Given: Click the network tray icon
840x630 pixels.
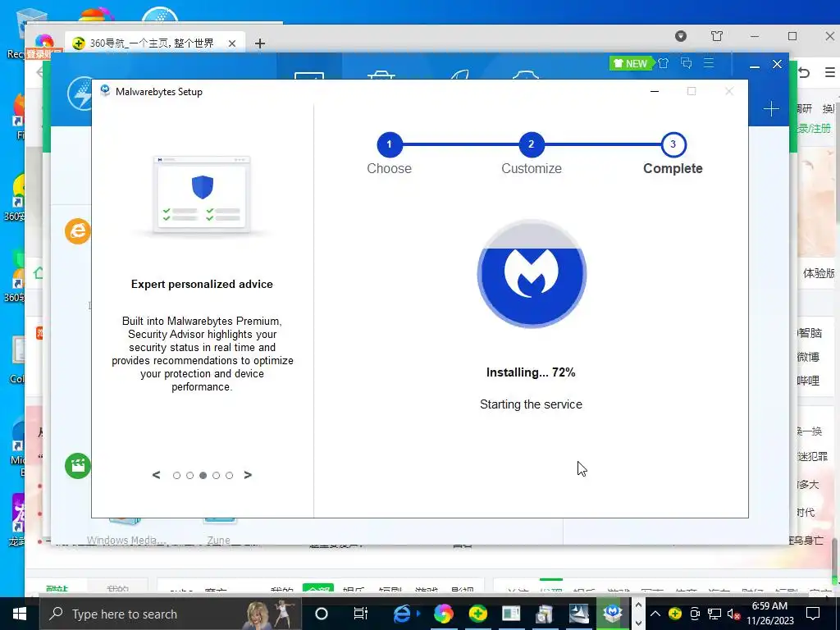Looking at the screenshot, I should tap(714, 614).
